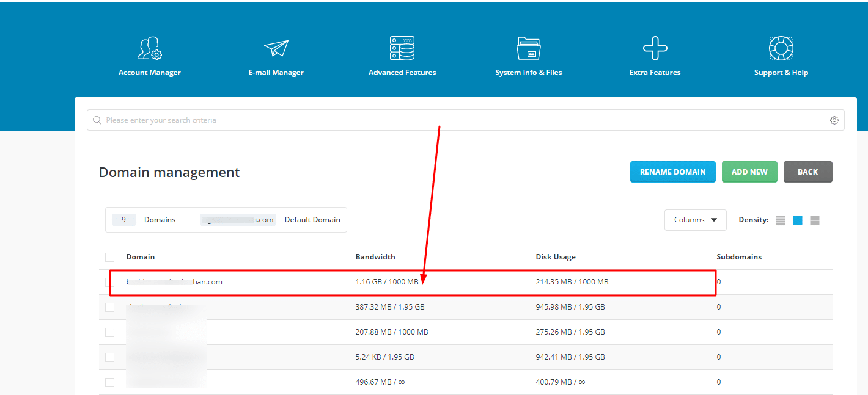Expand the Columns dropdown
This screenshot has width=868, height=395.
pyautogui.click(x=695, y=220)
